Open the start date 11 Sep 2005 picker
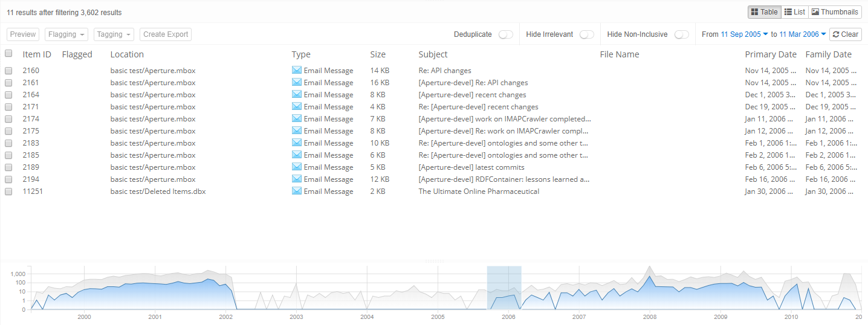 tap(744, 34)
